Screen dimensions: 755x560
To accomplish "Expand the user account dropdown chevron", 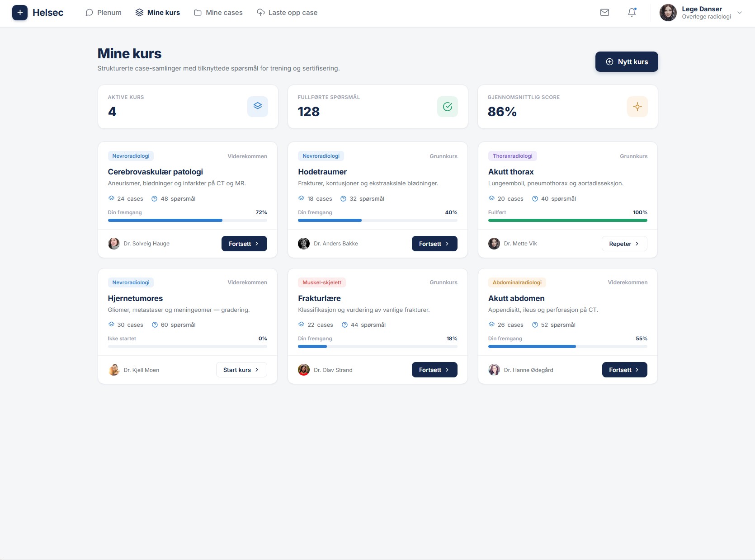I will pyautogui.click(x=740, y=13).
